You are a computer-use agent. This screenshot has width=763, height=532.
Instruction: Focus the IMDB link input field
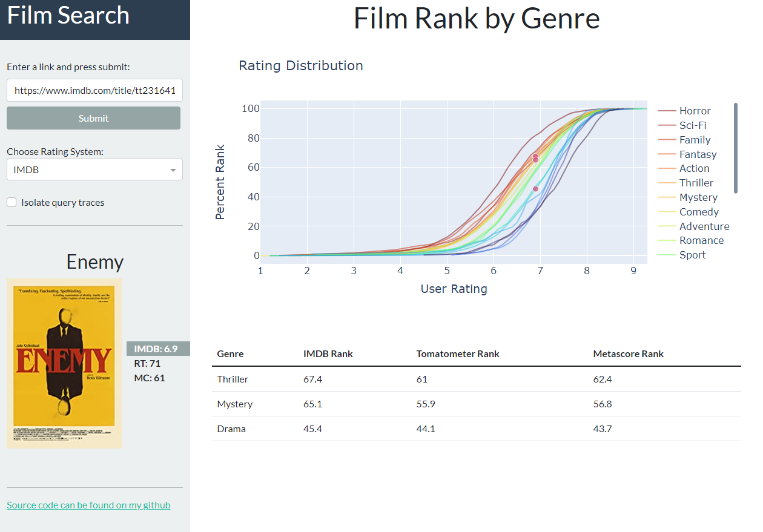94,90
